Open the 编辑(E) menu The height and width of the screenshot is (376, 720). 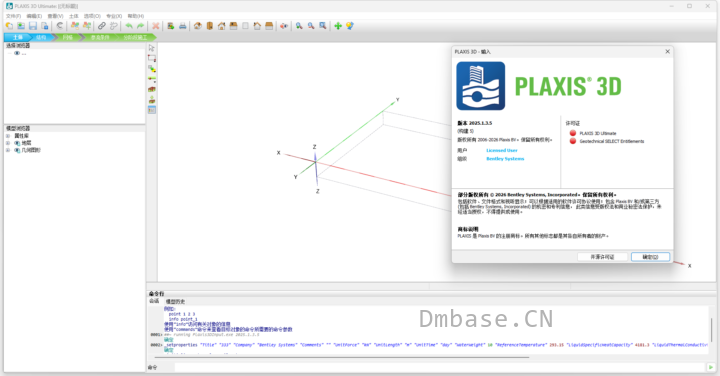pos(34,16)
